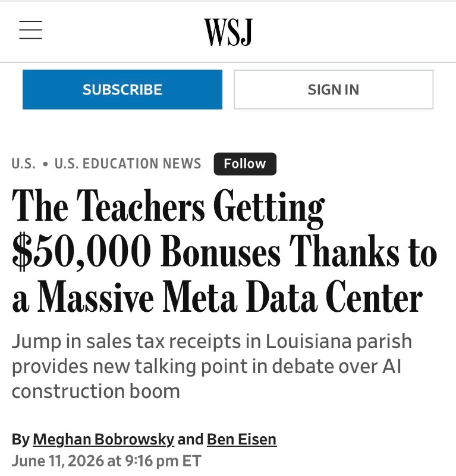Open the Sign In page
The width and height of the screenshot is (456, 476).
click(334, 90)
